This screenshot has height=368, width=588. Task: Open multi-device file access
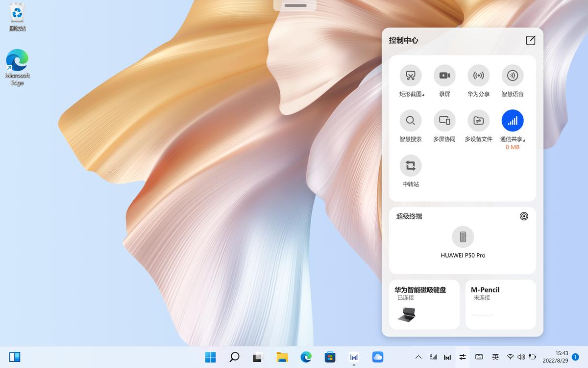tap(478, 121)
